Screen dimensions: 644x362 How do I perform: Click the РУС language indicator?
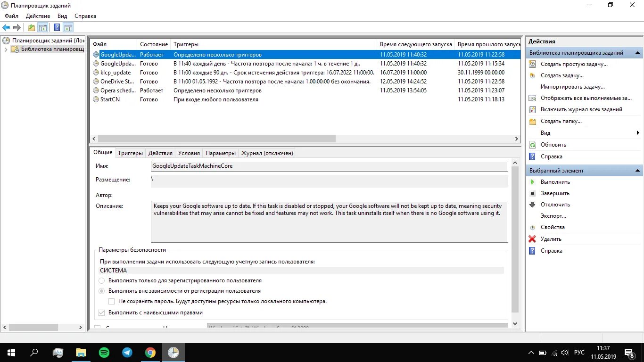579,353
